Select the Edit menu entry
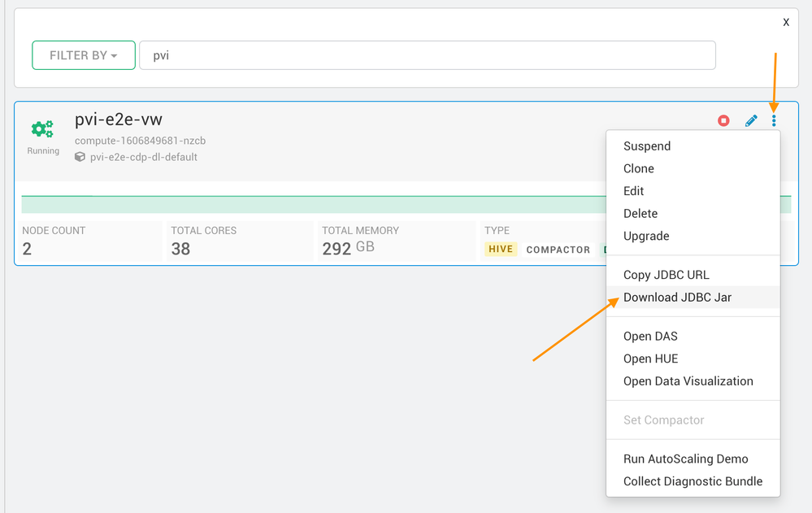The height and width of the screenshot is (513, 812). coord(634,191)
